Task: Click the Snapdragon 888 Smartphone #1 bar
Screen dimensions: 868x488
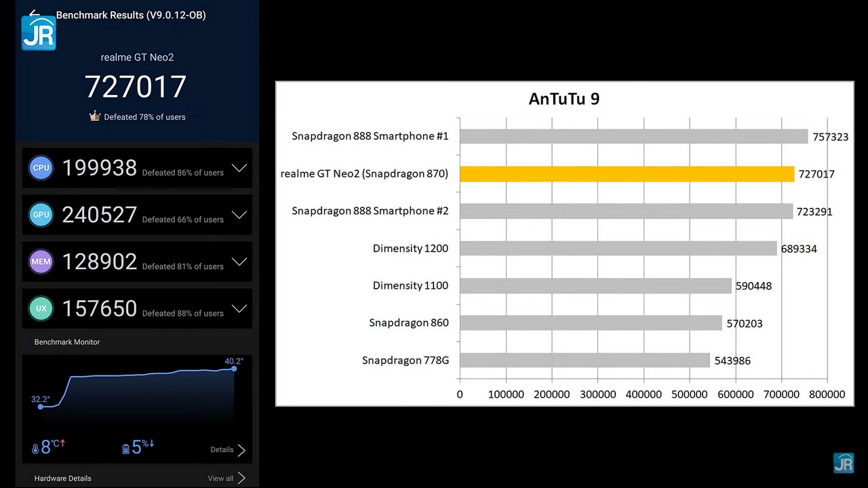Action: click(634, 136)
